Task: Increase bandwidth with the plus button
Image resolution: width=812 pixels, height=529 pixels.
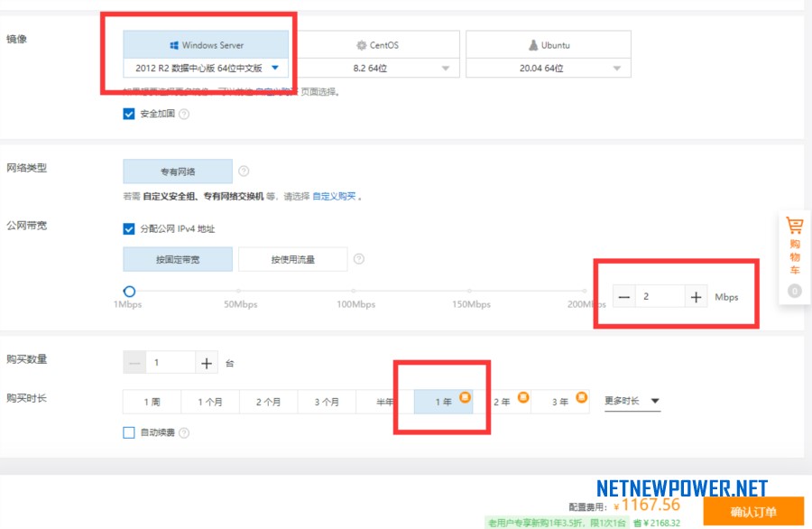Action: pos(696,297)
